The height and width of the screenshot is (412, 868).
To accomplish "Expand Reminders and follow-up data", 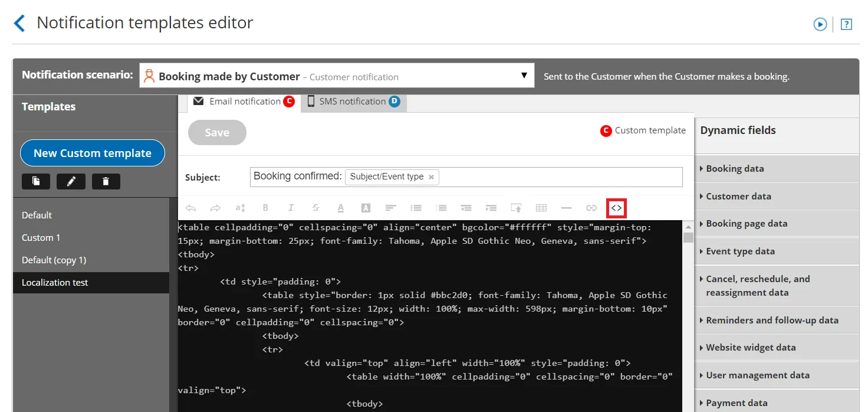I will tap(777, 320).
